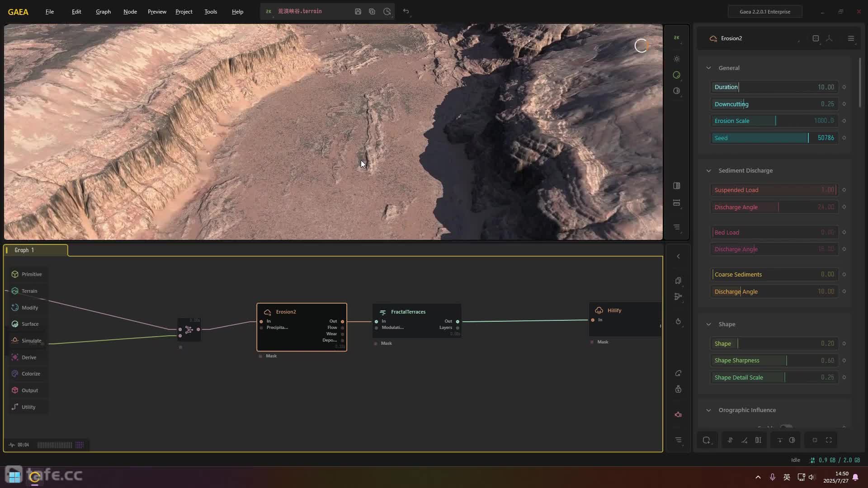
Task: Click the random seed dice icon
Action: point(815,38)
